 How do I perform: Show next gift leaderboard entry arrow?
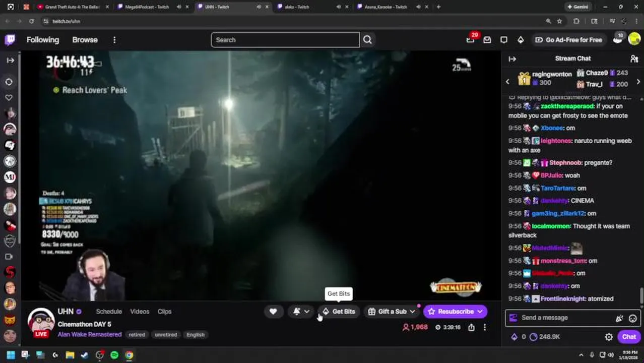click(x=638, y=82)
